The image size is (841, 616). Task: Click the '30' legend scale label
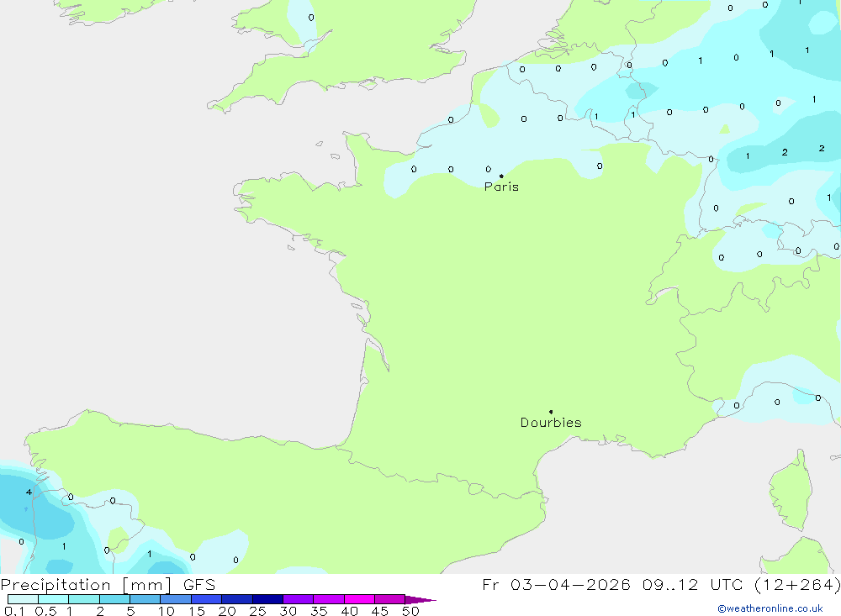(x=288, y=611)
